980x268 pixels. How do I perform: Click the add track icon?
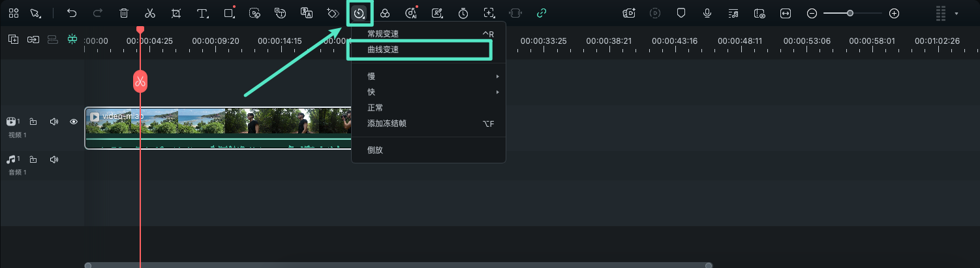(x=13, y=39)
